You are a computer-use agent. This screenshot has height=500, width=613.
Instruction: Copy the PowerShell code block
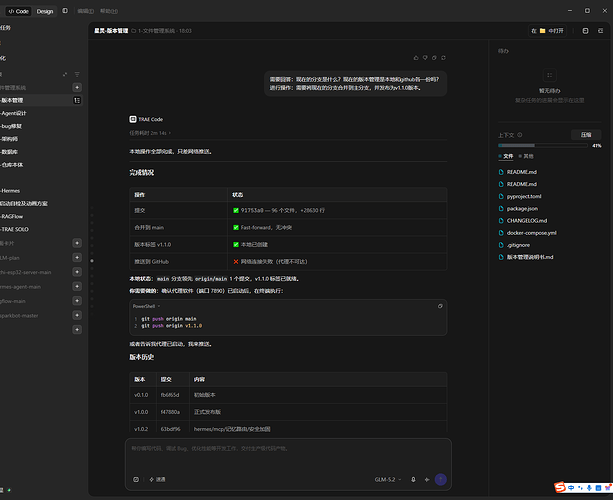tap(440, 306)
